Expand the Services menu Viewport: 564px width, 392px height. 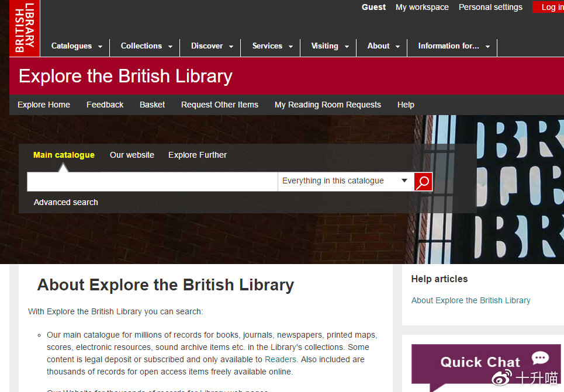[x=272, y=46]
